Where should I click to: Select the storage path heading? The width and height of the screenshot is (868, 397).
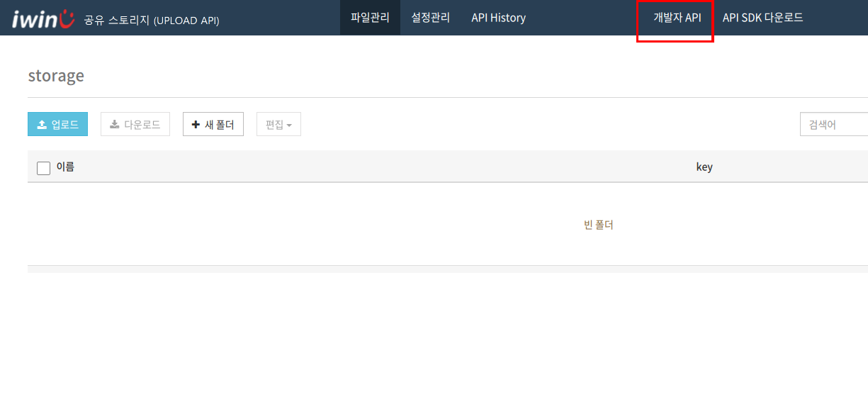click(56, 75)
